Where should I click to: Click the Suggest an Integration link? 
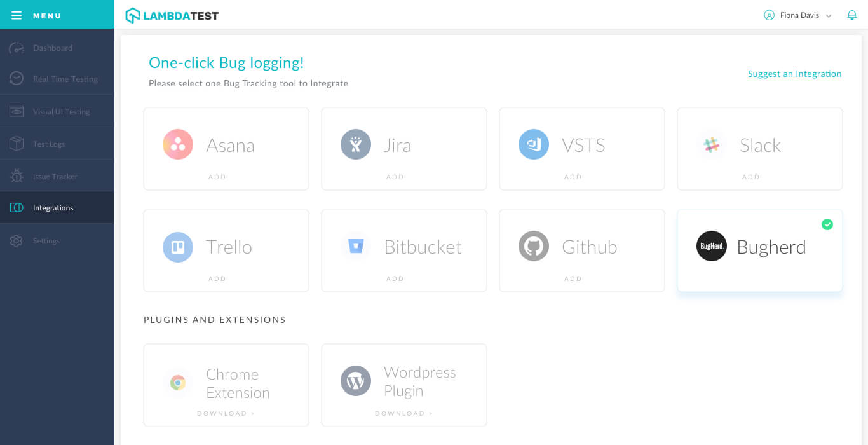click(794, 74)
